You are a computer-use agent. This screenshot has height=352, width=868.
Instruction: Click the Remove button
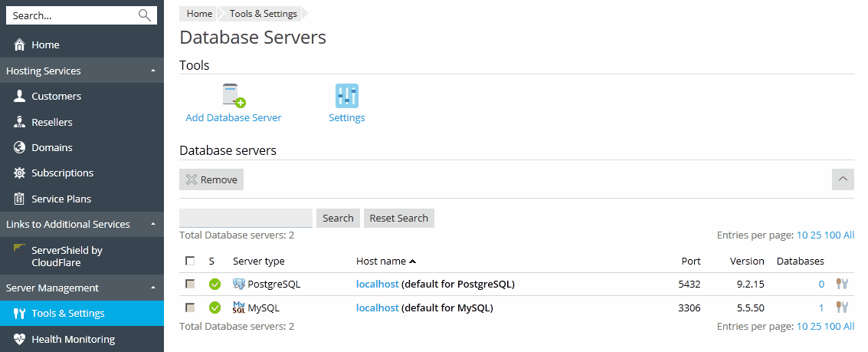(211, 179)
